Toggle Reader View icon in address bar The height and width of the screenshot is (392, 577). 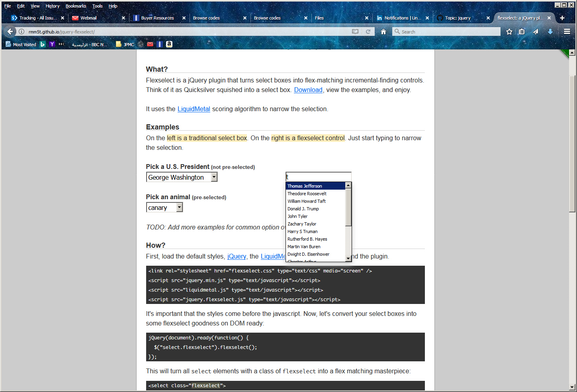pos(355,31)
